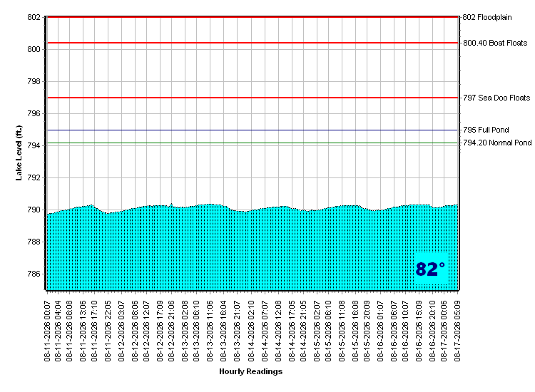Click the Hourly Readings axis title

[x=251, y=371]
